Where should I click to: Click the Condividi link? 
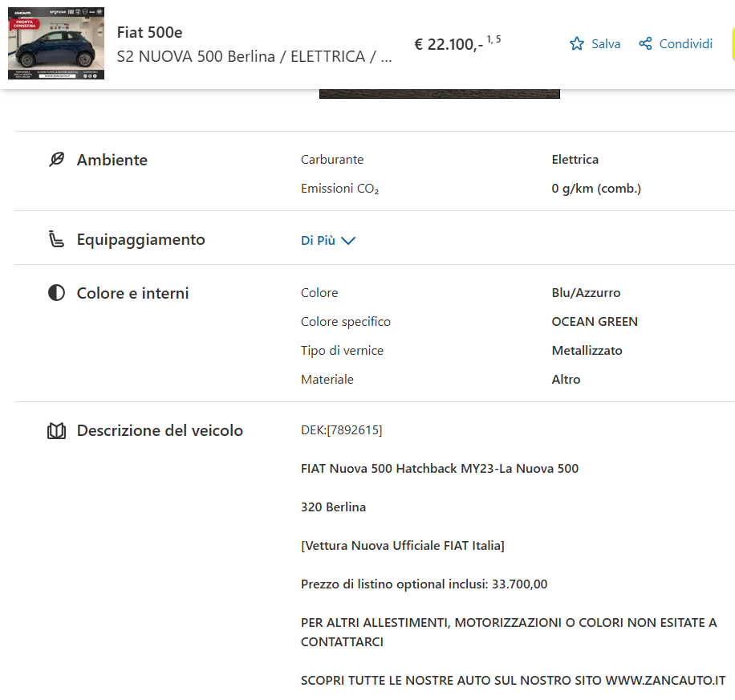point(685,43)
